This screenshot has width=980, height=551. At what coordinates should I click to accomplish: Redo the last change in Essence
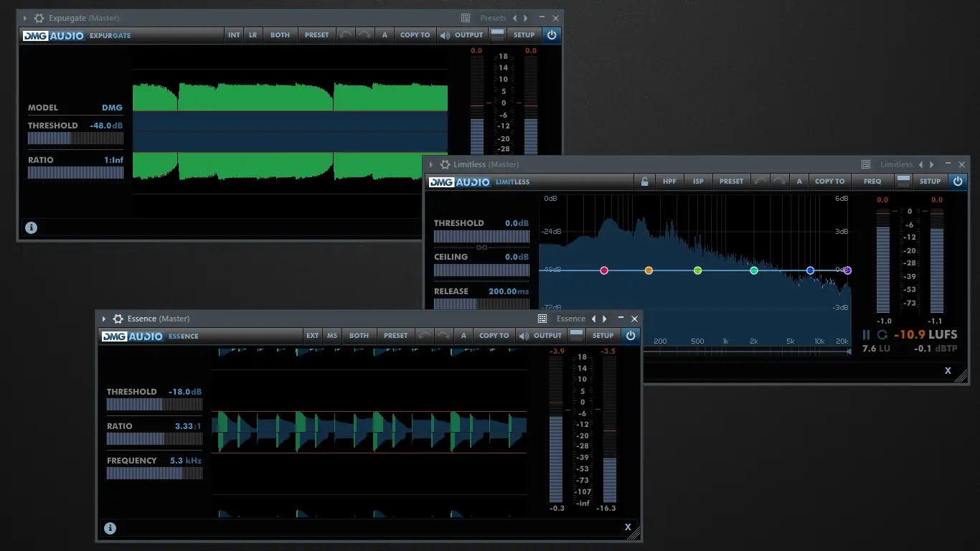pos(444,335)
